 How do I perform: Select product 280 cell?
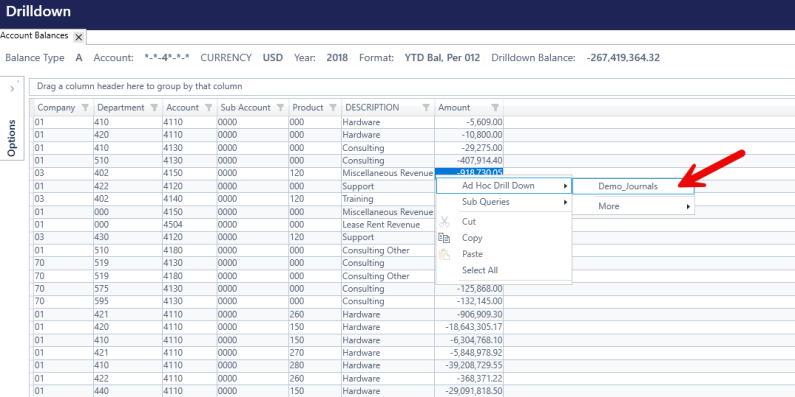tap(315, 365)
